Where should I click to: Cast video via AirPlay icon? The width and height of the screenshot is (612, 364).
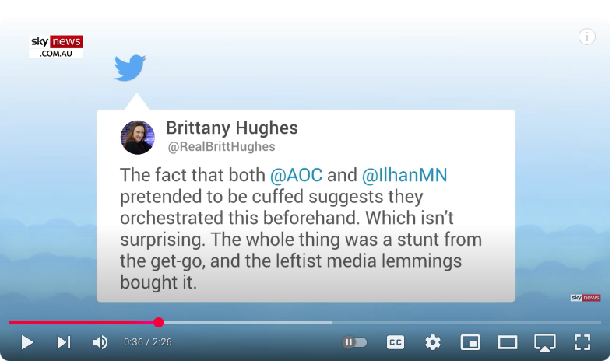click(x=544, y=342)
